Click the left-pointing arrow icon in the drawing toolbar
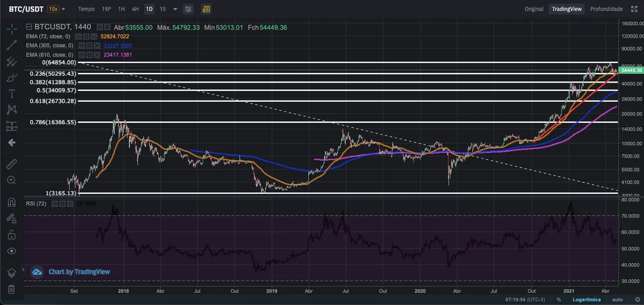Viewport: 644px width, 305px height. coord(12,142)
